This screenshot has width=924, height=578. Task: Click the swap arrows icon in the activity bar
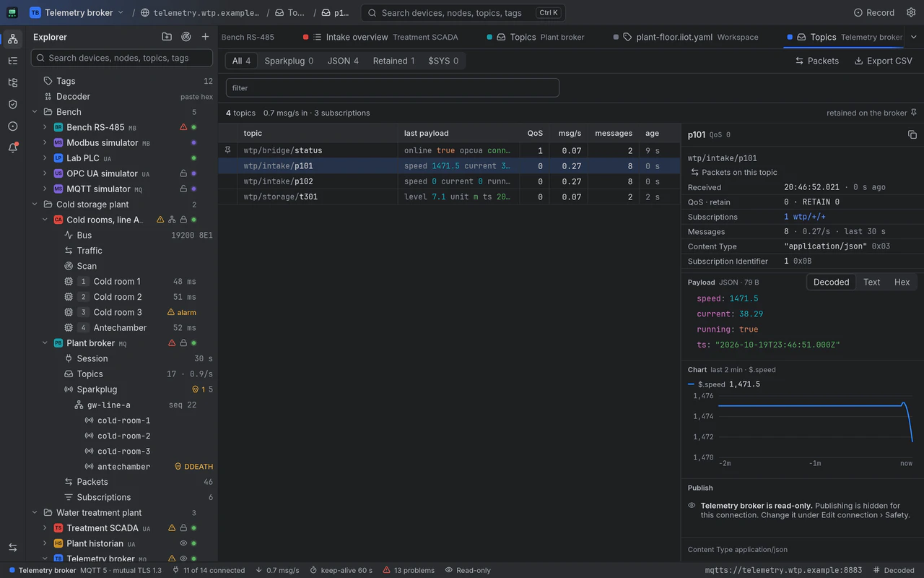12,548
